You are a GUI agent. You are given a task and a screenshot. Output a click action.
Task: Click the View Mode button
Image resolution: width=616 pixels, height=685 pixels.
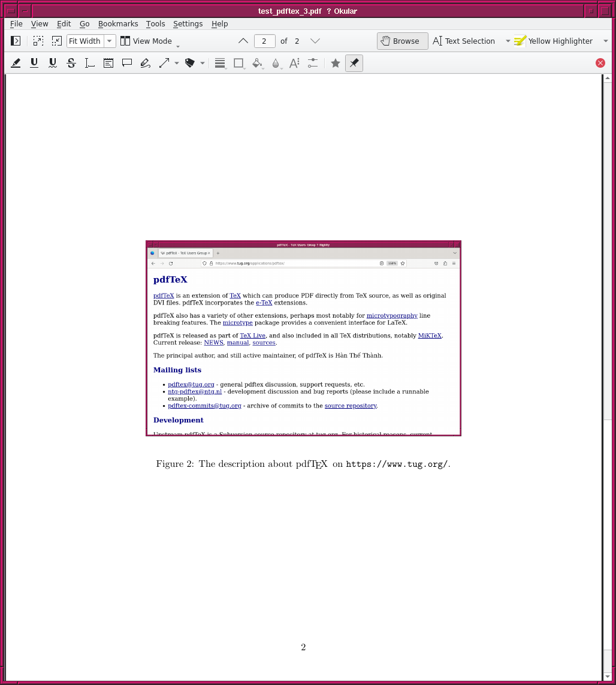[x=146, y=41]
